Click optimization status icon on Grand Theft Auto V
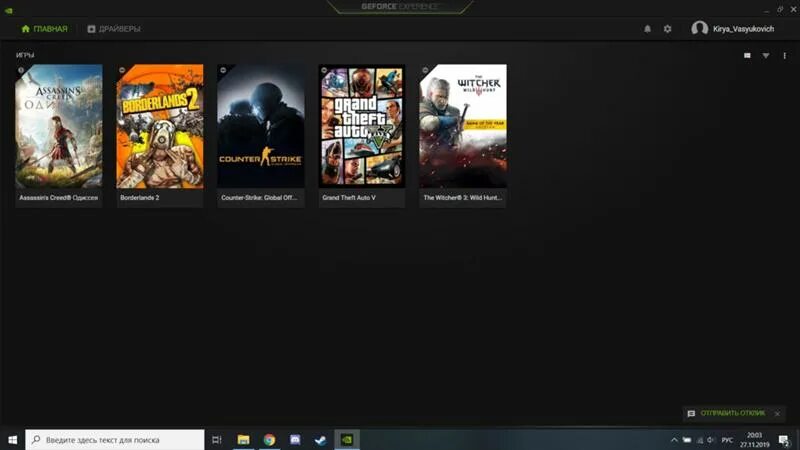This screenshot has width=800, height=450. (x=324, y=70)
